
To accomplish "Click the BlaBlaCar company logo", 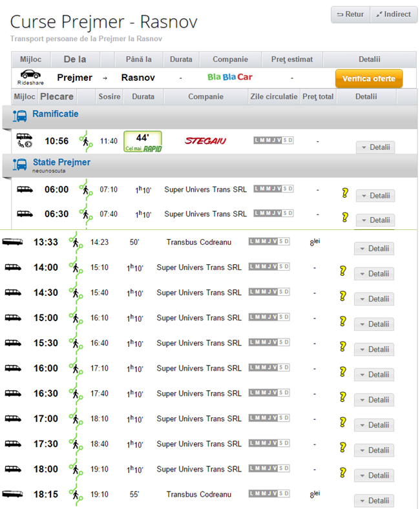I will 229,78.
